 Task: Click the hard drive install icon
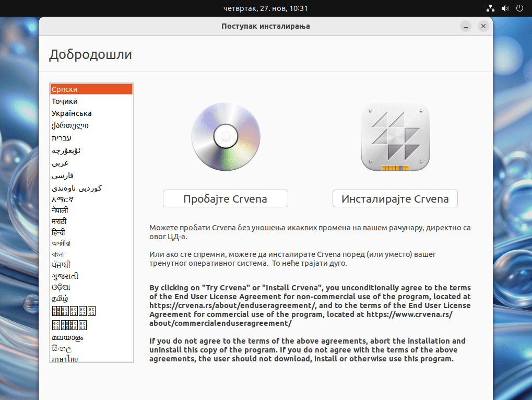(395, 136)
